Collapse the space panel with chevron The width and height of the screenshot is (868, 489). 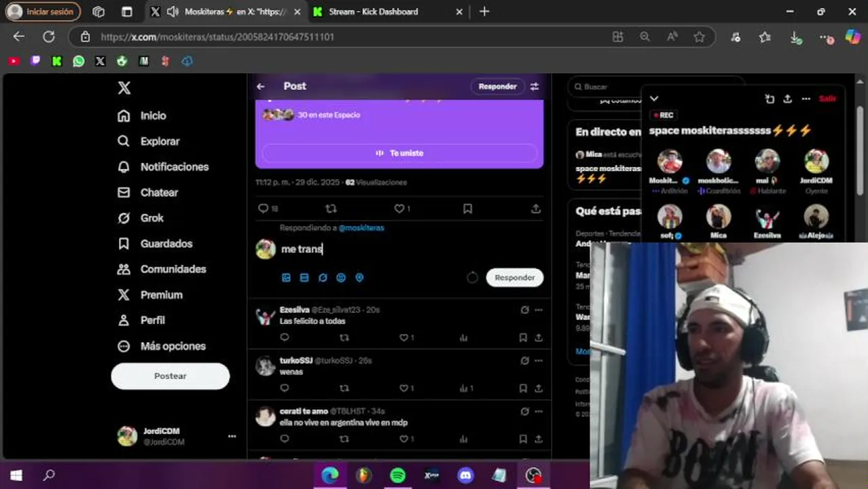tap(654, 98)
